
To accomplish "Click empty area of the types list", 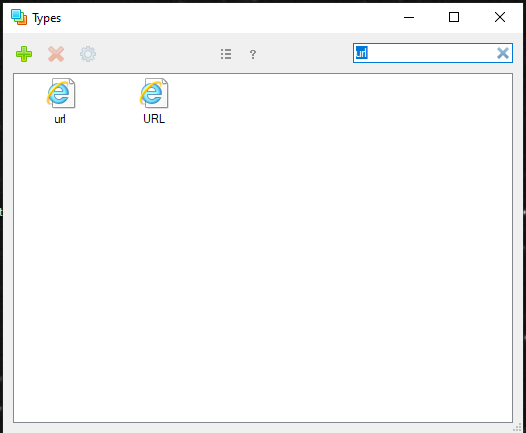I will coord(263,268).
